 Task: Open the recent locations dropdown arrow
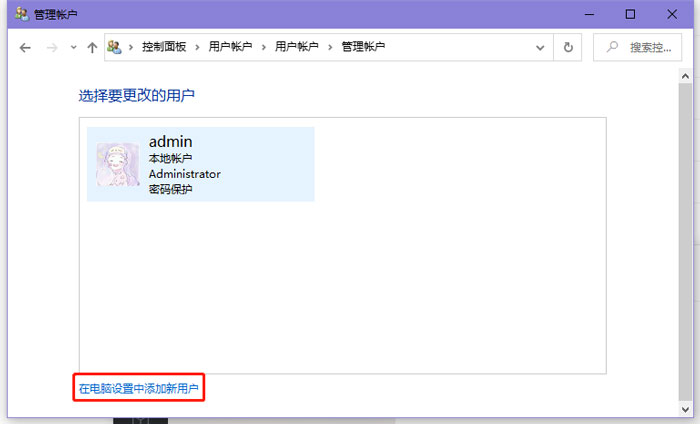(73, 47)
